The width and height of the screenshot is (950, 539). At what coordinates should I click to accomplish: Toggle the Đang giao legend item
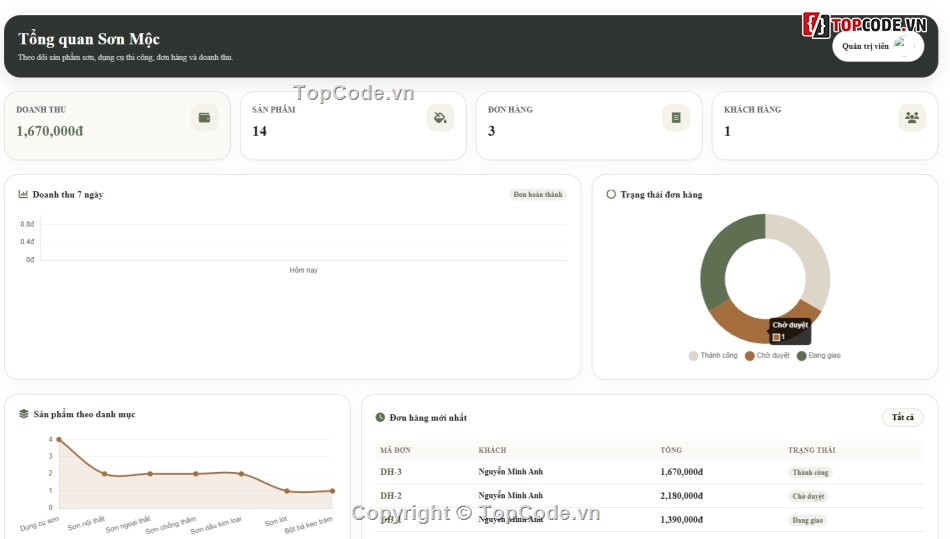pos(819,355)
